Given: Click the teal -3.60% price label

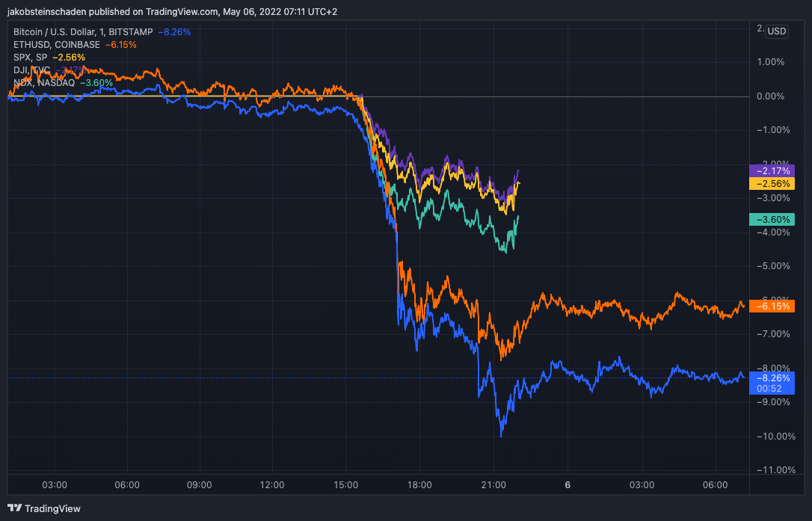Looking at the screenshot, I should click(769, 219).
